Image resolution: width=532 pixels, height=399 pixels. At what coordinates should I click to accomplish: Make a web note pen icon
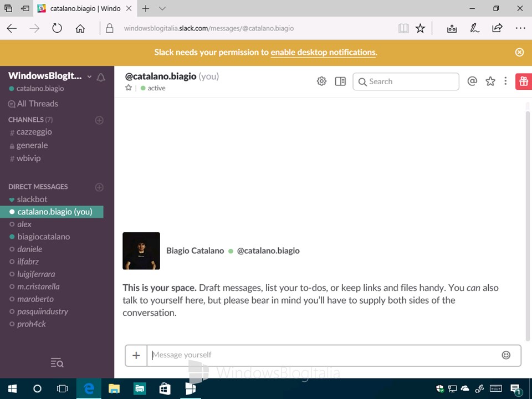click(x=474, y=28)
